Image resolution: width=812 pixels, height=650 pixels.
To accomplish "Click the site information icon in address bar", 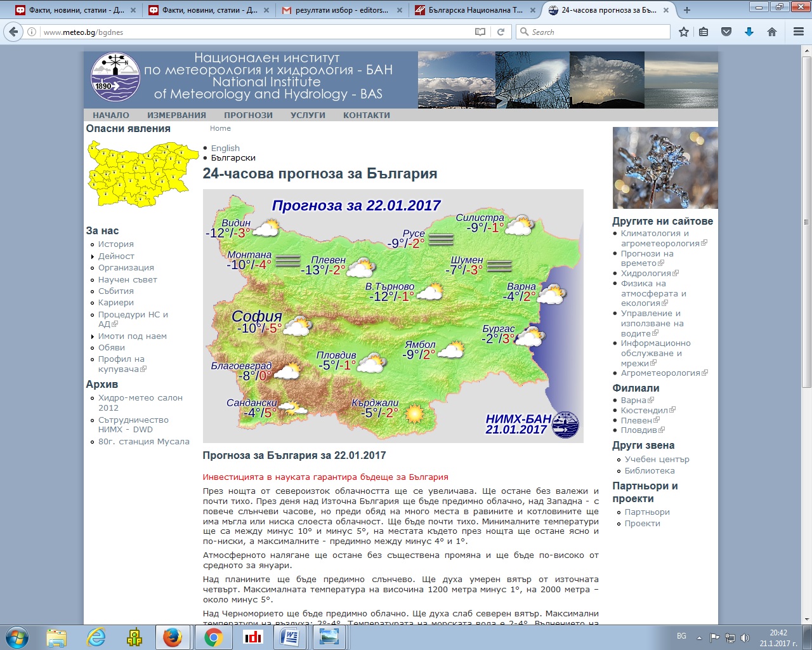I will 32,32.
